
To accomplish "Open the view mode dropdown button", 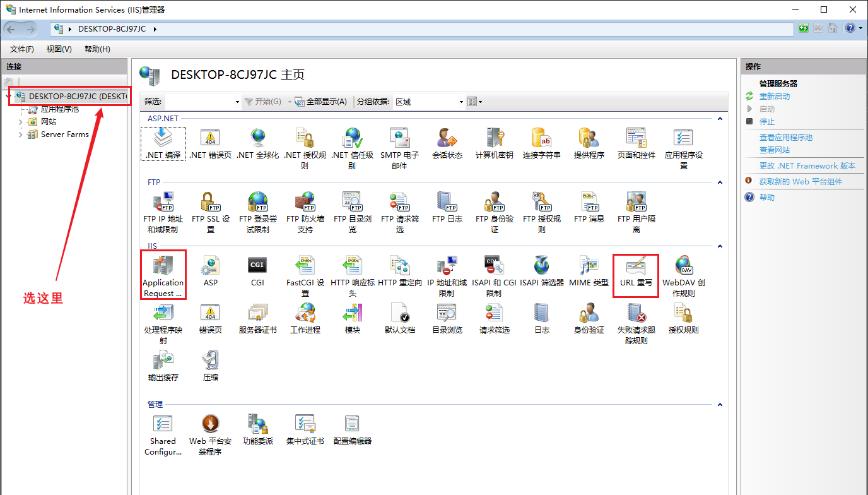I will 475,102.
